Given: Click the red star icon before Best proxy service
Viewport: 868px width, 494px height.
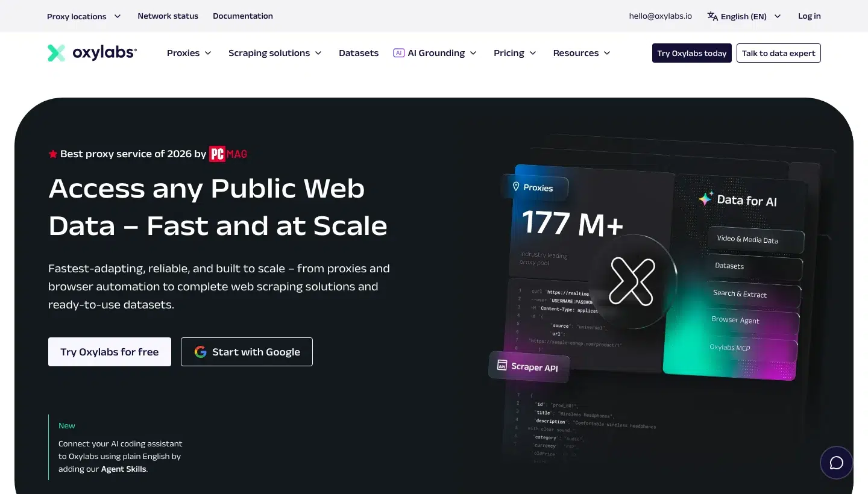Looking at the screenshot, I should (x=53, y=154).
